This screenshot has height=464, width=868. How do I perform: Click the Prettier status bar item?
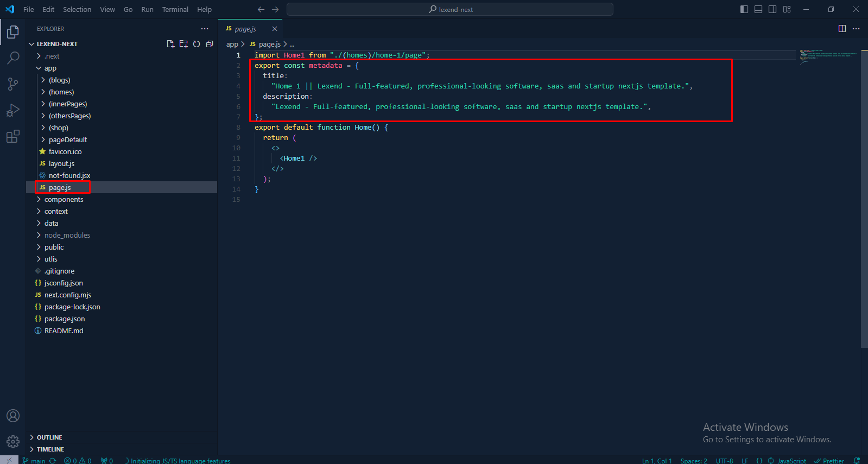(x=829, y=461)
